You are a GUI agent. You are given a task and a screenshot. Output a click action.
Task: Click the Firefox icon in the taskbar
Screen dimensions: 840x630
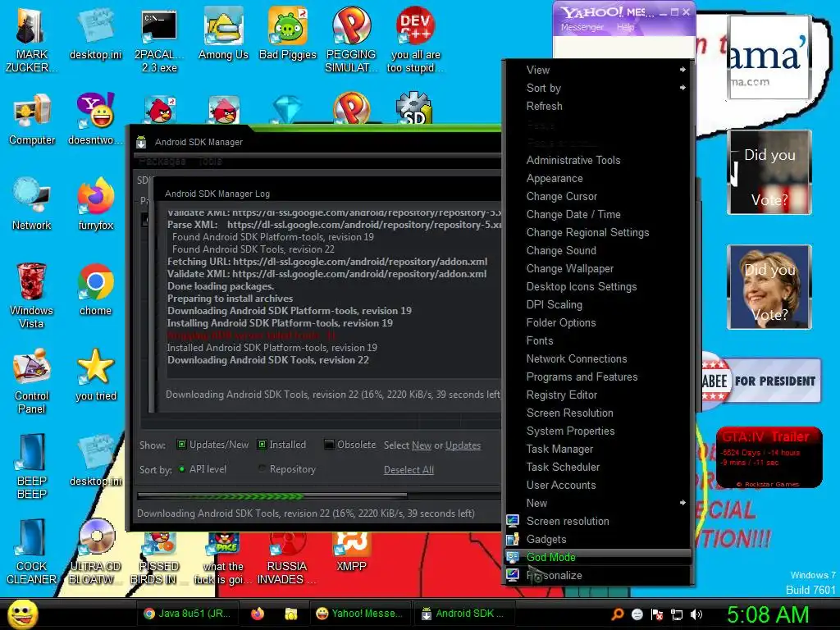[x=258, y=614]
